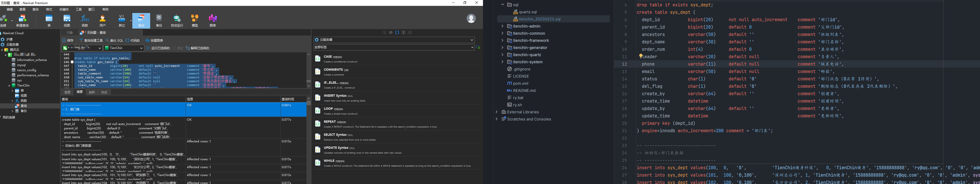Expand External Libraries in project tree
Screen dimensions: 980x184
[497, 112]
